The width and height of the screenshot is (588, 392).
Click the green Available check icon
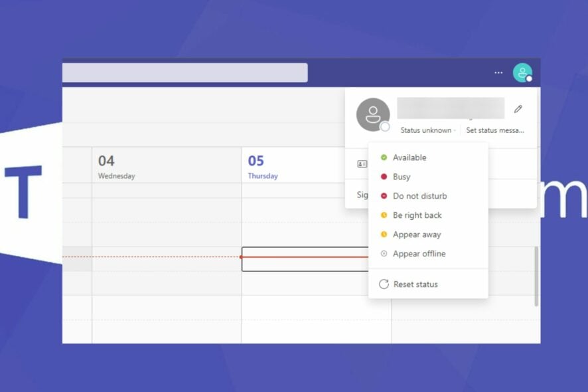pyautogui.click(x=383, y=157)
